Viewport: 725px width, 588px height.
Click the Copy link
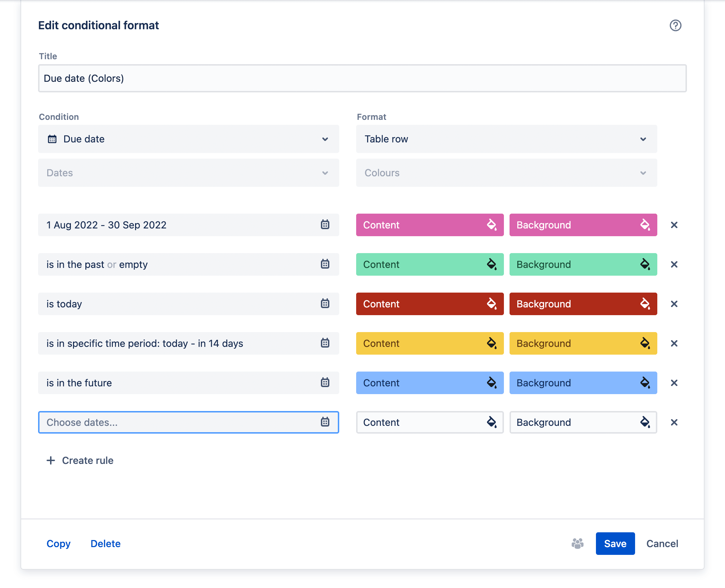pyautogui.click(x=59, y=544)
